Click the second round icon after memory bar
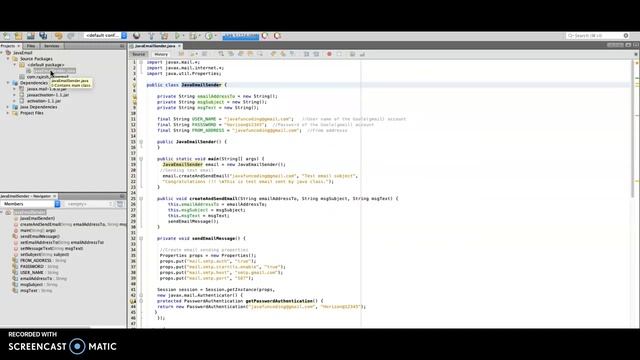640x360 pixels. click(x=278, y=36)
